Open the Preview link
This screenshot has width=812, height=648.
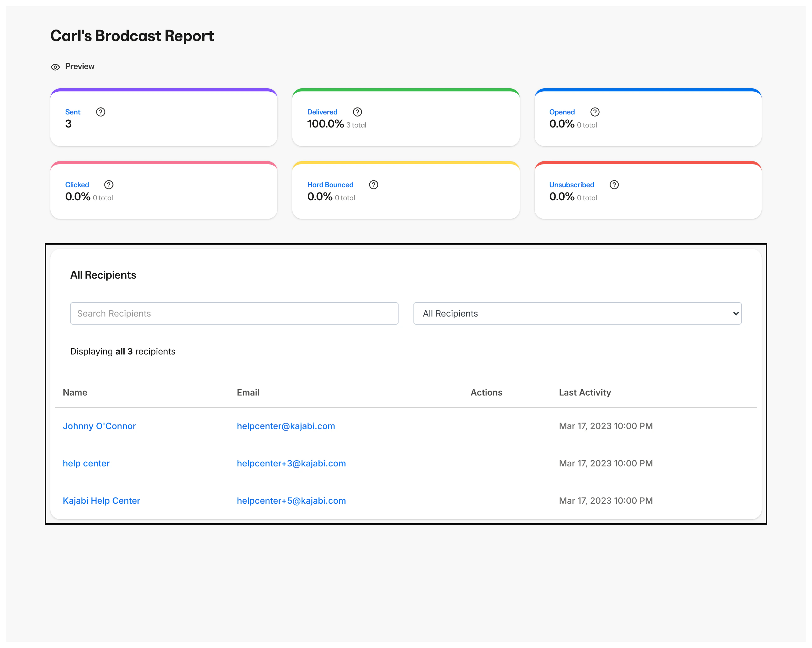(x=80, y=66)
